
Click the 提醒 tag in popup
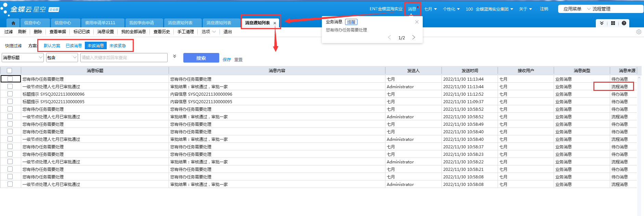click(351, 22)
